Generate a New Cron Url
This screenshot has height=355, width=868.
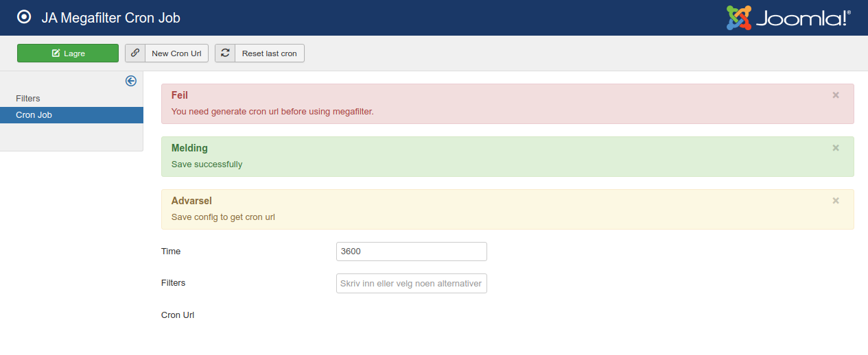(x=167, y=53)
